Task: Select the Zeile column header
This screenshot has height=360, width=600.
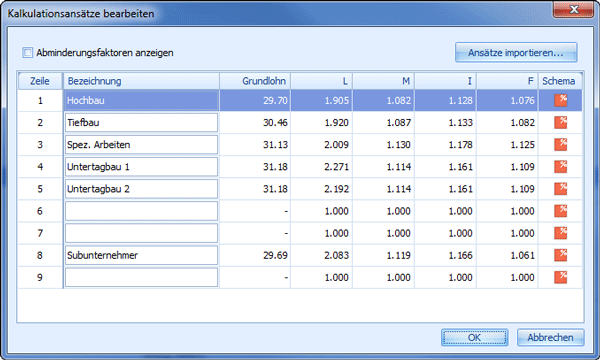Action: [x=40, y=81]
